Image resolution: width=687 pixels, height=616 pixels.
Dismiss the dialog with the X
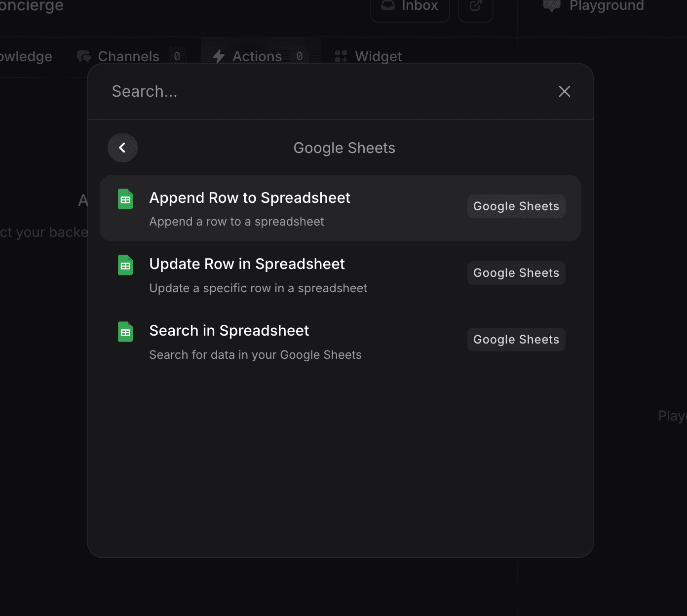(x=564, y=91)
